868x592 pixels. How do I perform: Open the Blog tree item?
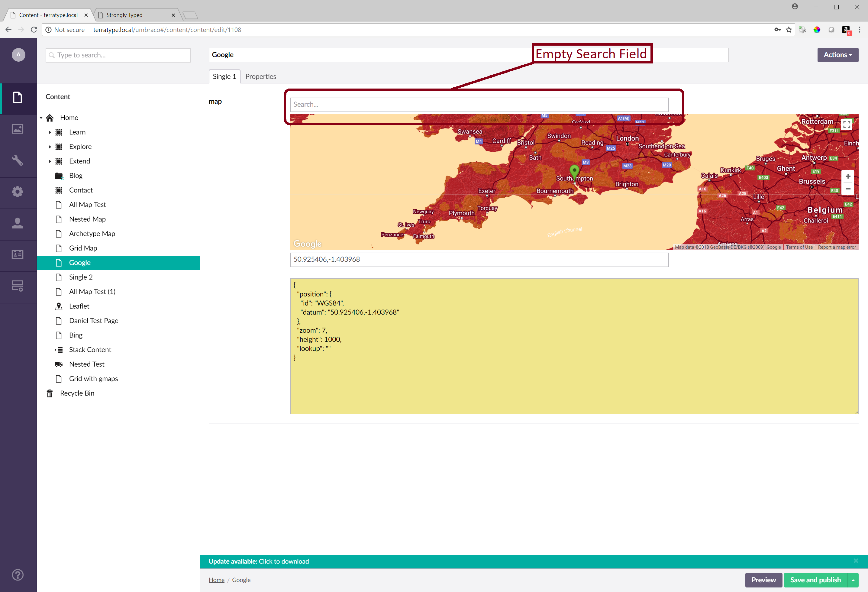[76, 176]
